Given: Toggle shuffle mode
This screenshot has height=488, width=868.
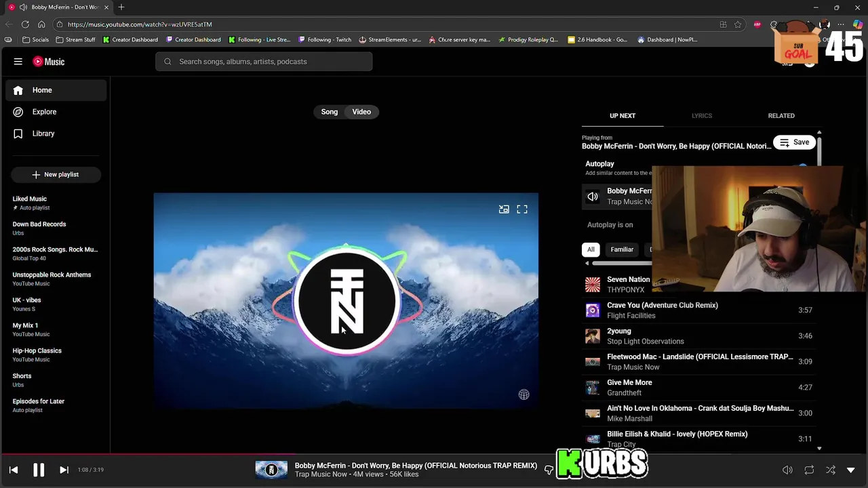Looking at the screenshot, I should (831, 470).
